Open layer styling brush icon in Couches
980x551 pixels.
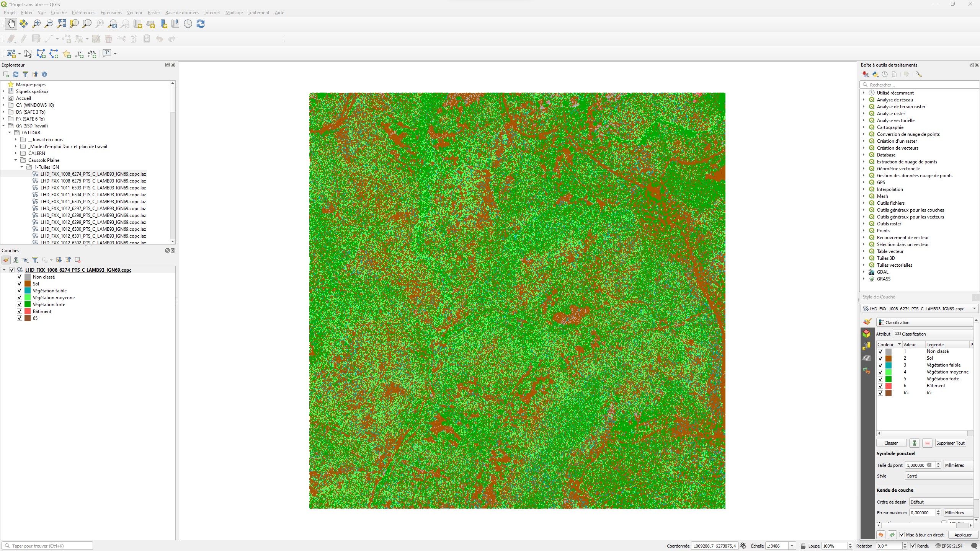tap(6, 260)
